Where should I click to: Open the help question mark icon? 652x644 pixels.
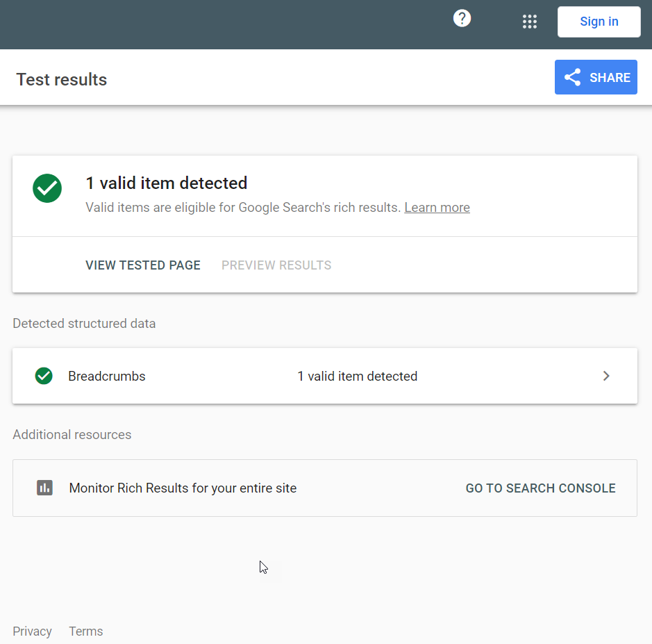[x=462, y=19]
